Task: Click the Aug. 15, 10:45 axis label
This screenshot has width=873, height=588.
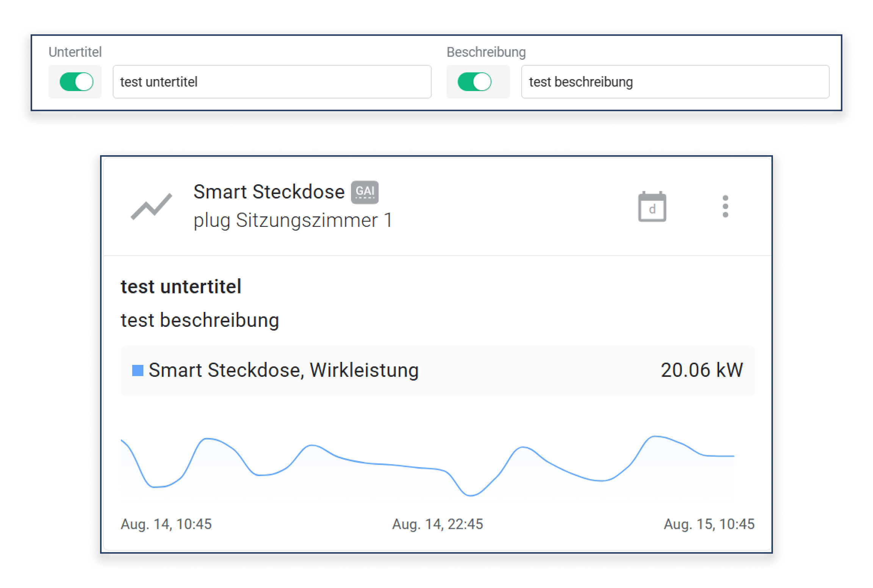Action: pos(709,524)
